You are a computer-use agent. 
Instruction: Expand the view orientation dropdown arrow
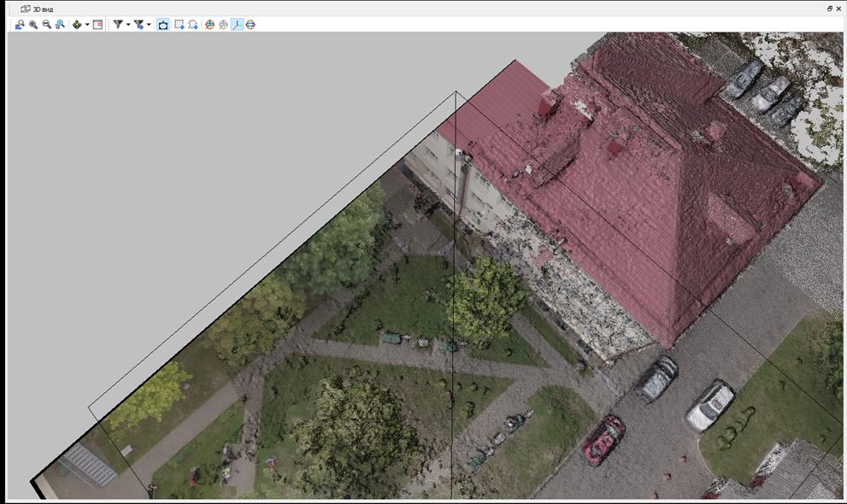[86, 25]
